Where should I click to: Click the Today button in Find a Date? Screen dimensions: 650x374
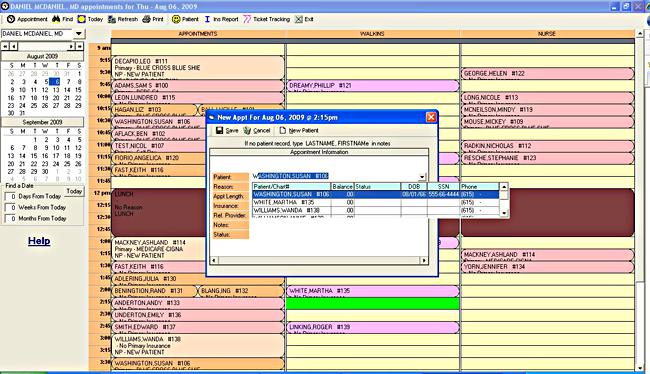74,192
